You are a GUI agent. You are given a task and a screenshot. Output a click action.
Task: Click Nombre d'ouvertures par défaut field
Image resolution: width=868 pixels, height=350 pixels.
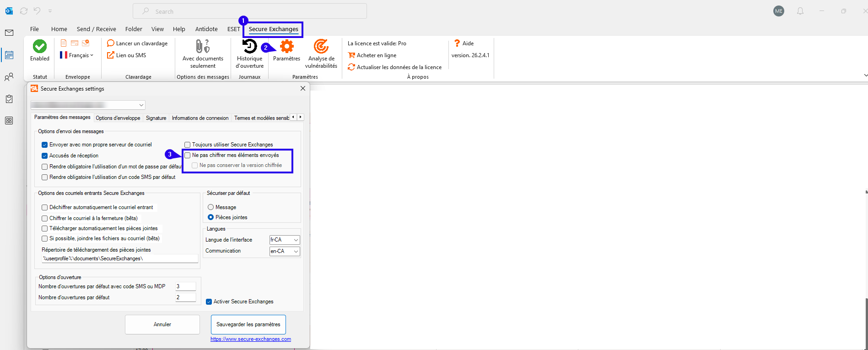[186, 297]
